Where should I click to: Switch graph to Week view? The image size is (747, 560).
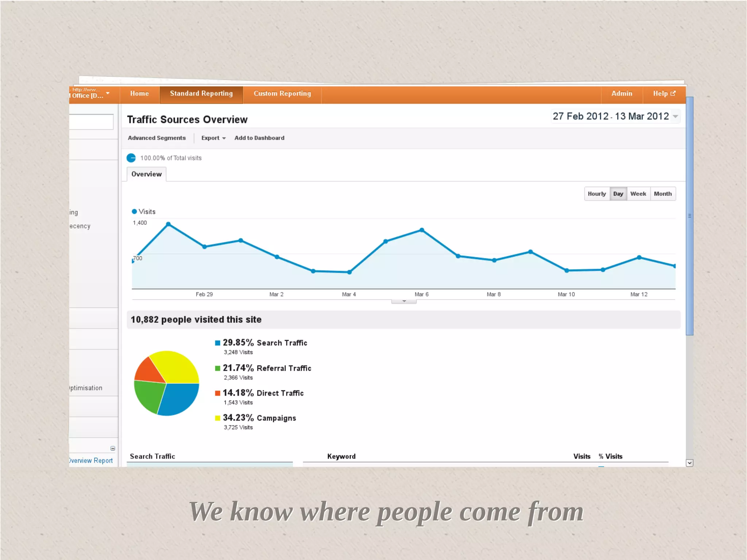(x=638, y=194)
